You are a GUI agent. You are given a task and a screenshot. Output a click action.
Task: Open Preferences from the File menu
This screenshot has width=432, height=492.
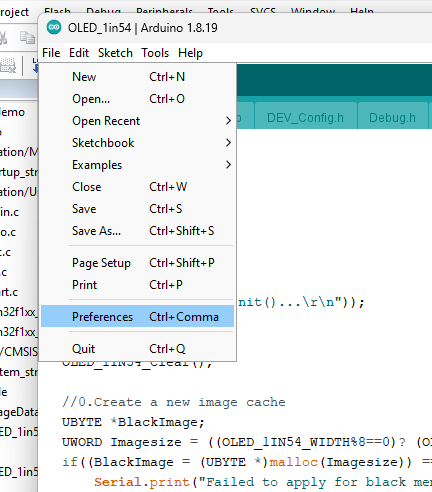tap(137, 316)
